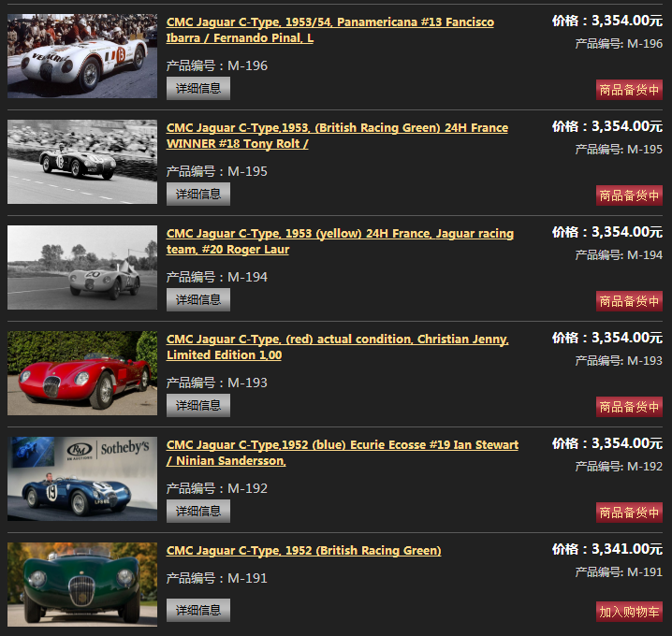Viewport: 672px width, 636px height.
Task: Select the red Jaguar C-Type thumbnail
Action: tap(82, 373)
